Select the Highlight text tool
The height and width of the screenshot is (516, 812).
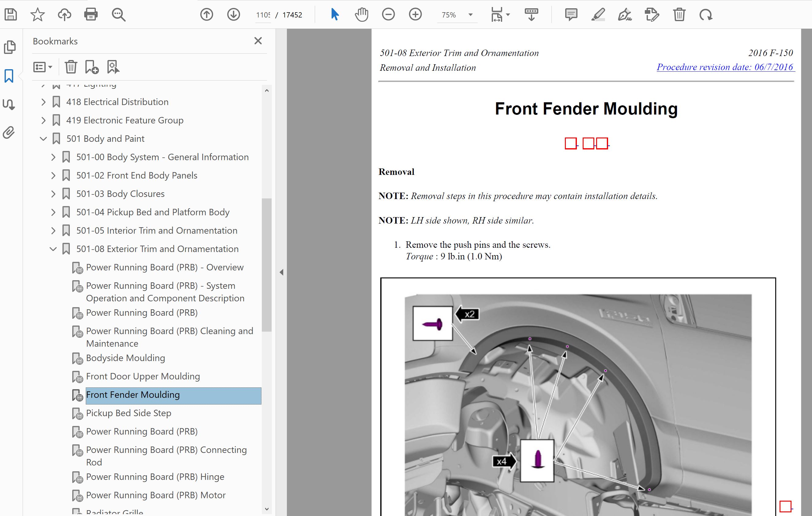(x=598, y=14)
